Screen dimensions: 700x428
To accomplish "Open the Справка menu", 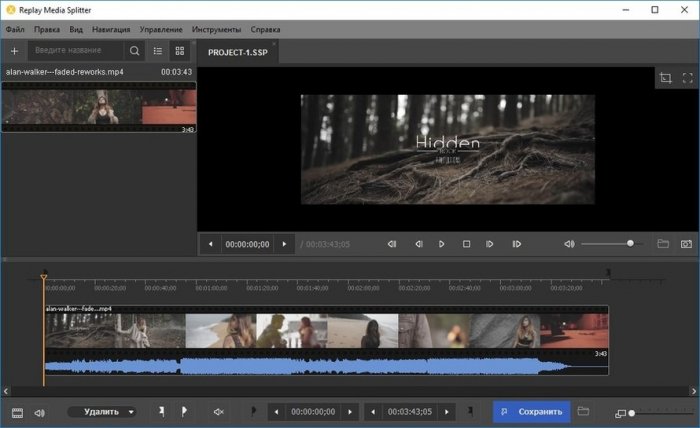I will tap(266, 29).
